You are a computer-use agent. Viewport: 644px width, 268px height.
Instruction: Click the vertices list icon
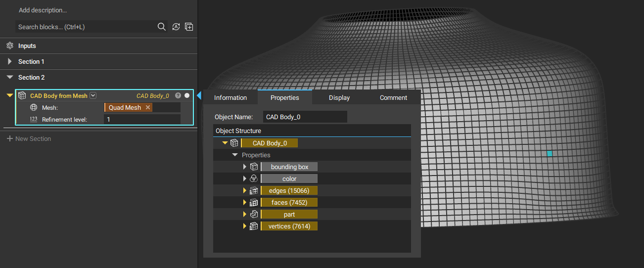pyautogui.click(x=254, y=226)
